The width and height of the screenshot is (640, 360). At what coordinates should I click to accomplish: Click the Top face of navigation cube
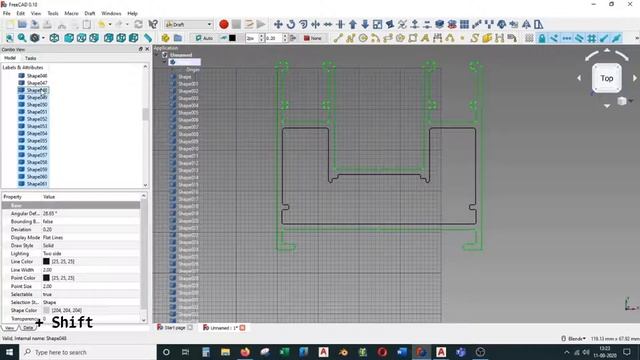[x=607, y=78]
